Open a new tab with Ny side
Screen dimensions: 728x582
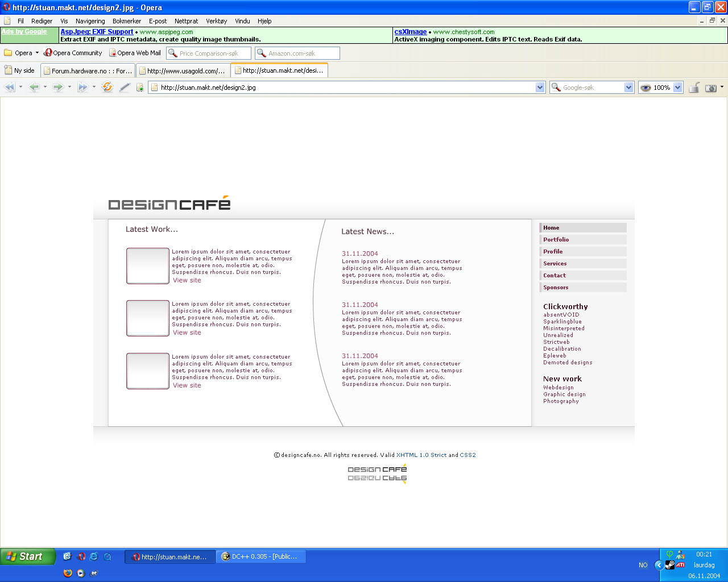[x=20, y=70]
